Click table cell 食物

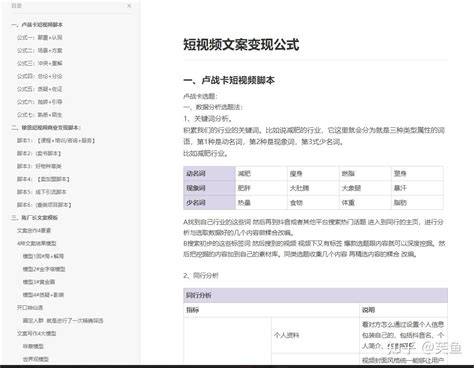[x=313, y=203]
